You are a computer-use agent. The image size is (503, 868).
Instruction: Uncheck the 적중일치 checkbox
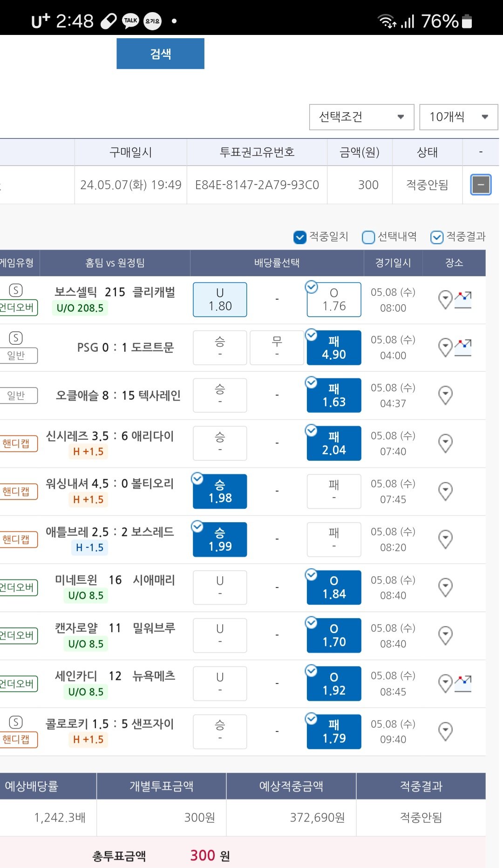click(x=300, y=237)
